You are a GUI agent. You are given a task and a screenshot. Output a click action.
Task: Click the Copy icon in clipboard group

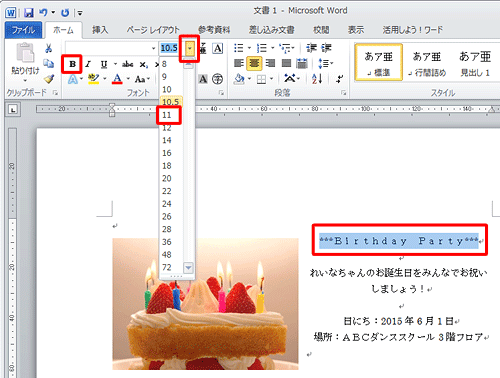[49, 63]
